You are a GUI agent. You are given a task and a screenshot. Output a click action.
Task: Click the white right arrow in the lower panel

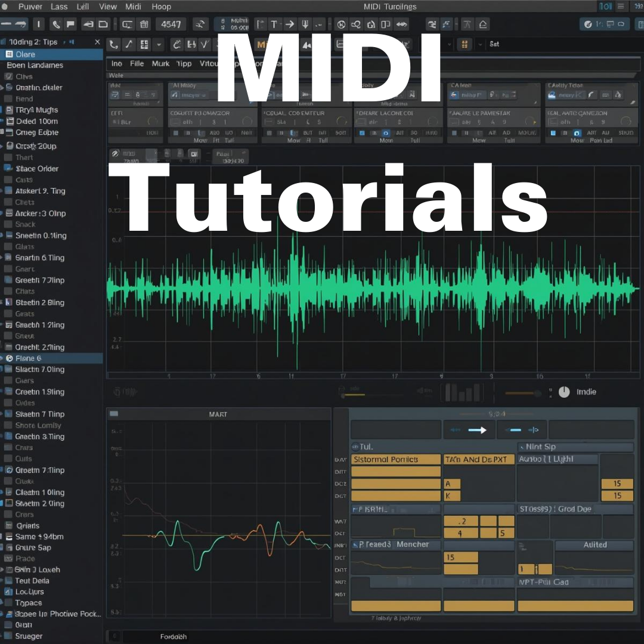(477, 430)
